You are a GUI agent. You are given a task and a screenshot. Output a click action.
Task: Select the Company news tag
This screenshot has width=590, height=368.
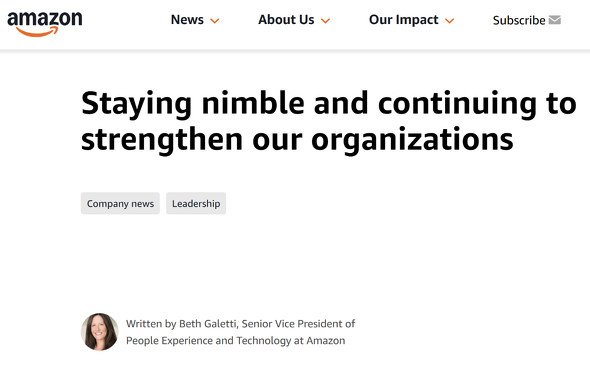point(120,203)
